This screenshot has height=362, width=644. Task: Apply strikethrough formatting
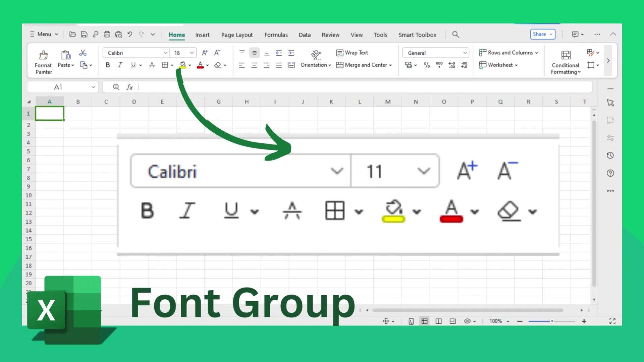coord(152,65)
